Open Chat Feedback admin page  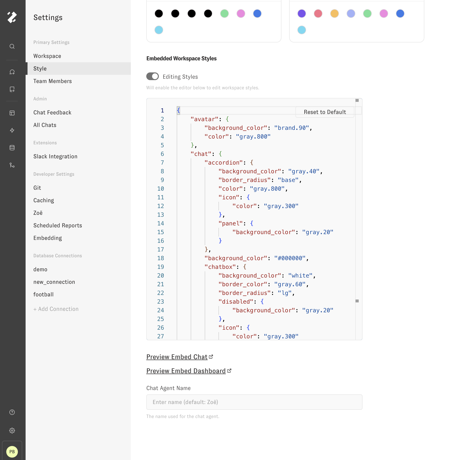78,112
